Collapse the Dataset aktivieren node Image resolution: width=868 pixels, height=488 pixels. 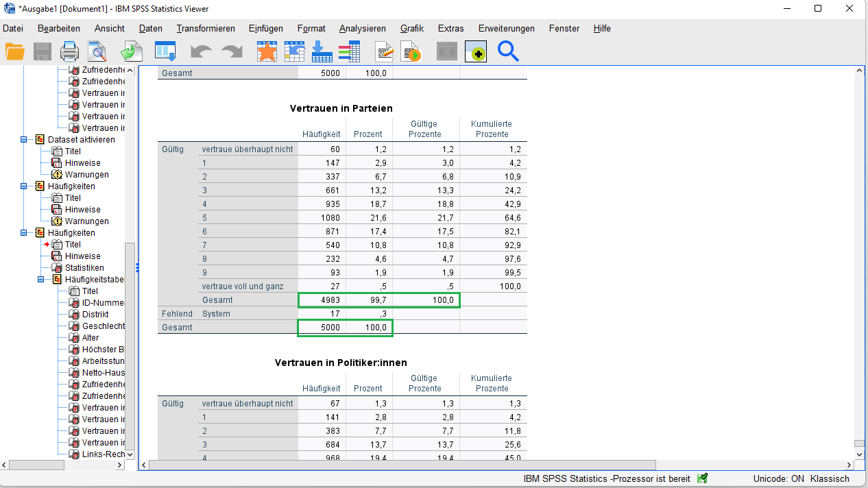pyautogui.click(x=23, y=139)
